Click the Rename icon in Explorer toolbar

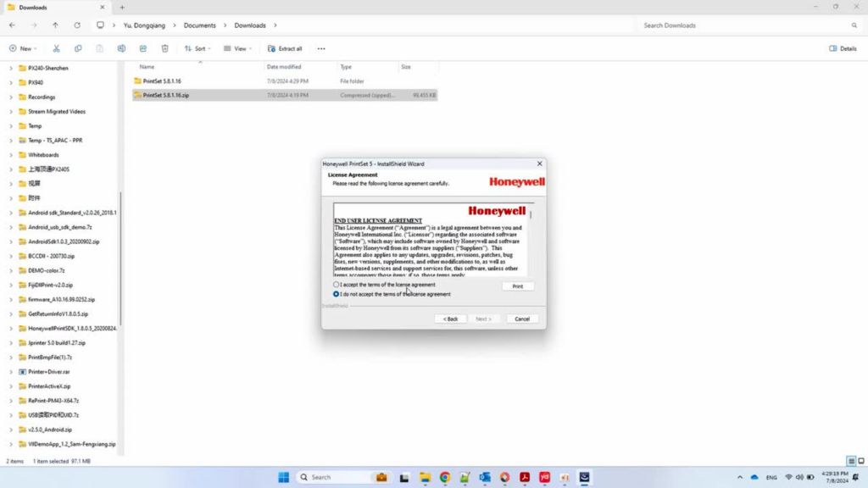coord(121,48)
